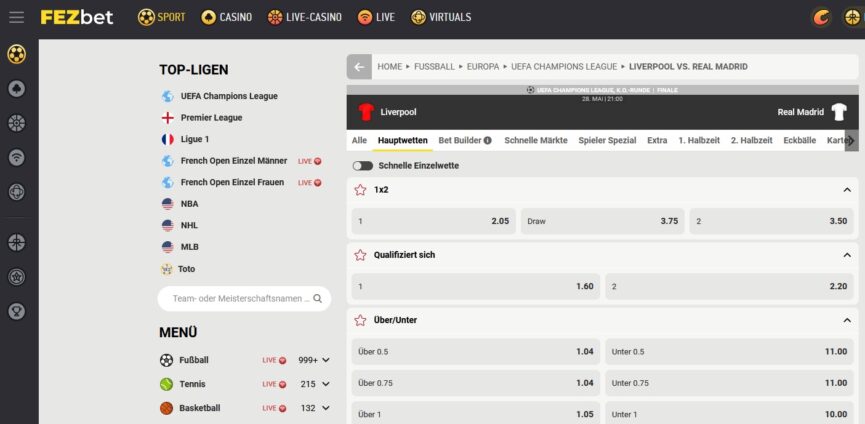Image resolution: width=865 pixels, height=424 pixels.
Task: Switch to the Schnelle Märkte tab
Action: click(x=536, y=141)
